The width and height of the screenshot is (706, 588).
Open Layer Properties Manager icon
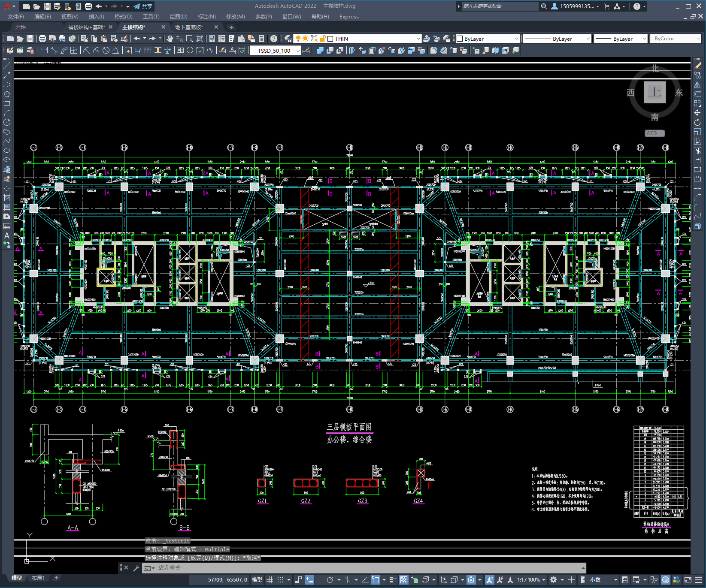tap(288, 39)
